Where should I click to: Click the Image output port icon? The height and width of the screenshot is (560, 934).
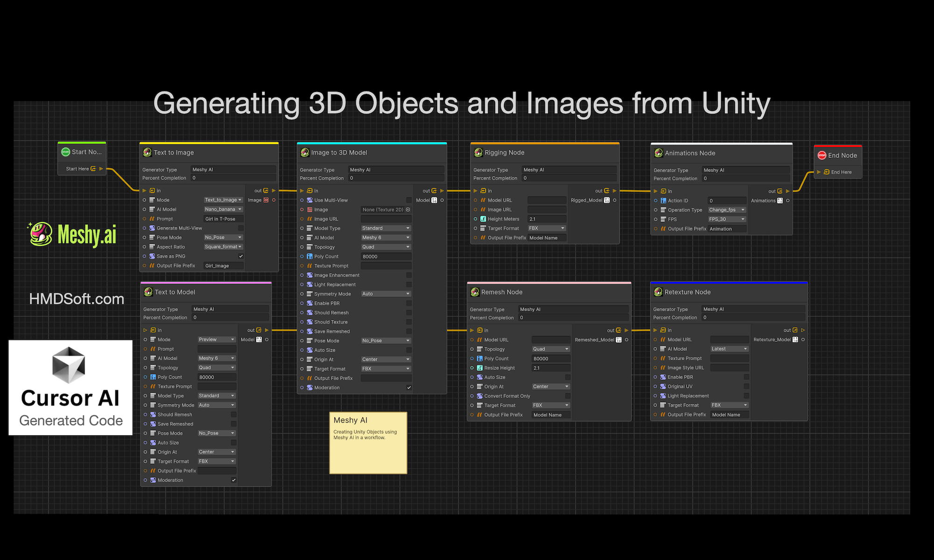point(266,200)
